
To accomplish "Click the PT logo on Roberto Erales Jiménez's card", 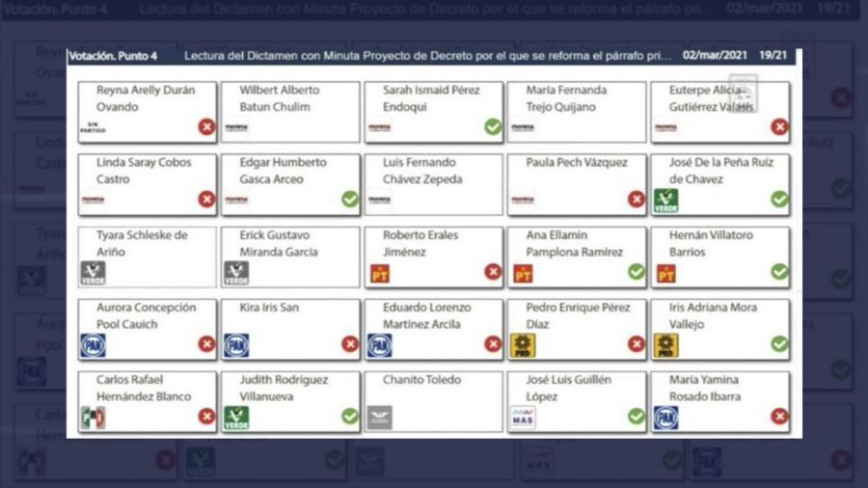I will tap(379, 273).
